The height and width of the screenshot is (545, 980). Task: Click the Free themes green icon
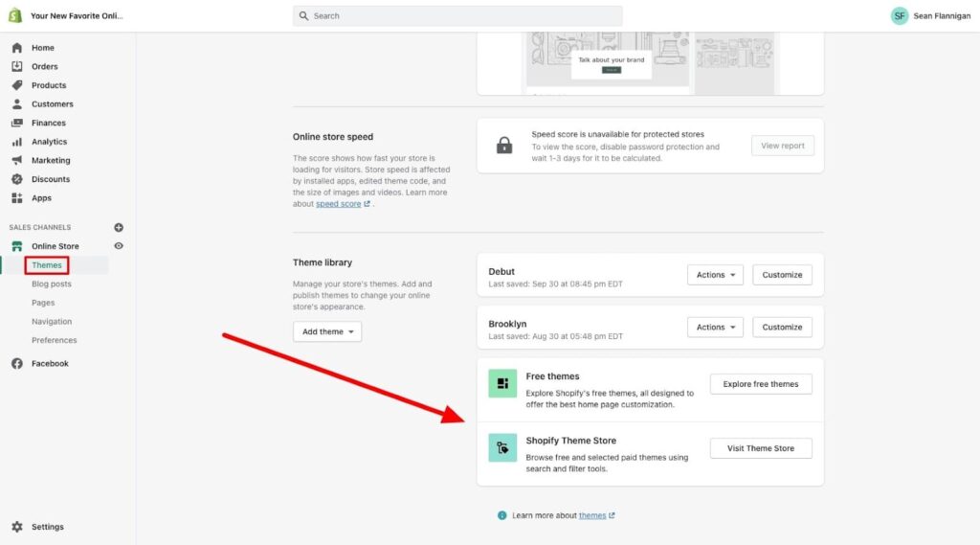pyautogui.click(x=502, y=383)
